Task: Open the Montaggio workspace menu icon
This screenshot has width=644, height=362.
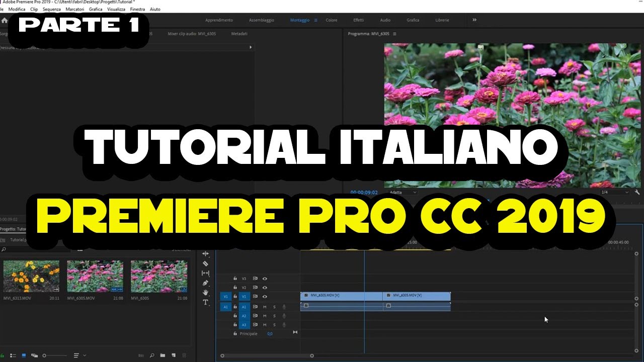Action: click(x=316, y=20)
